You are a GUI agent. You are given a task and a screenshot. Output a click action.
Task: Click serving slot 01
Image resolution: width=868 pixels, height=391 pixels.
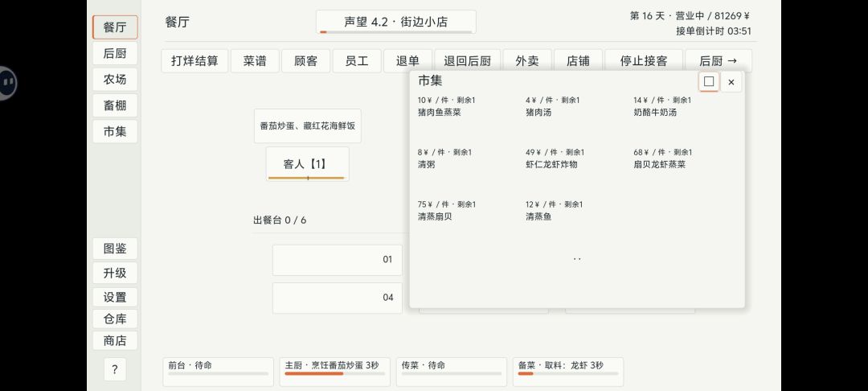pyautogui.click(x=337, y=260)
